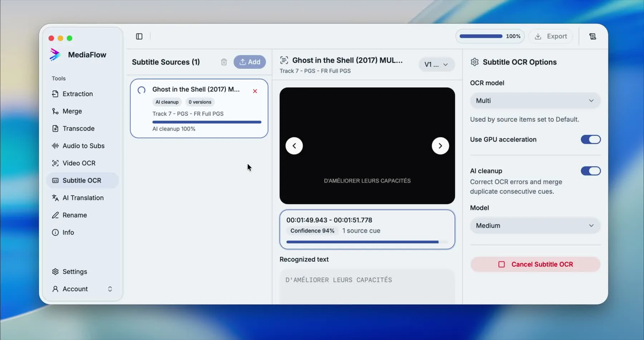Cancel Subtitle OCR
The height and width of the screenshot is (340, 644).
pyautogui.click(x=535, y=264)
